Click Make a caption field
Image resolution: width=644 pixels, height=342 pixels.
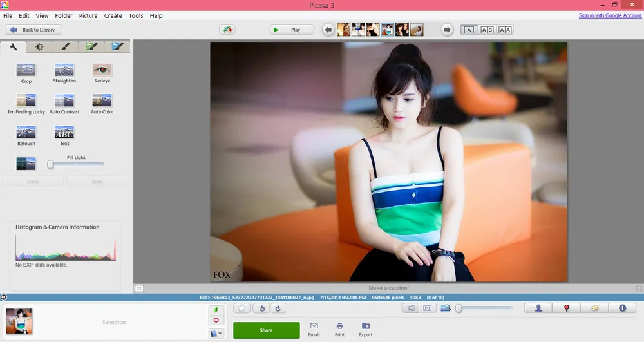(388, 288)
